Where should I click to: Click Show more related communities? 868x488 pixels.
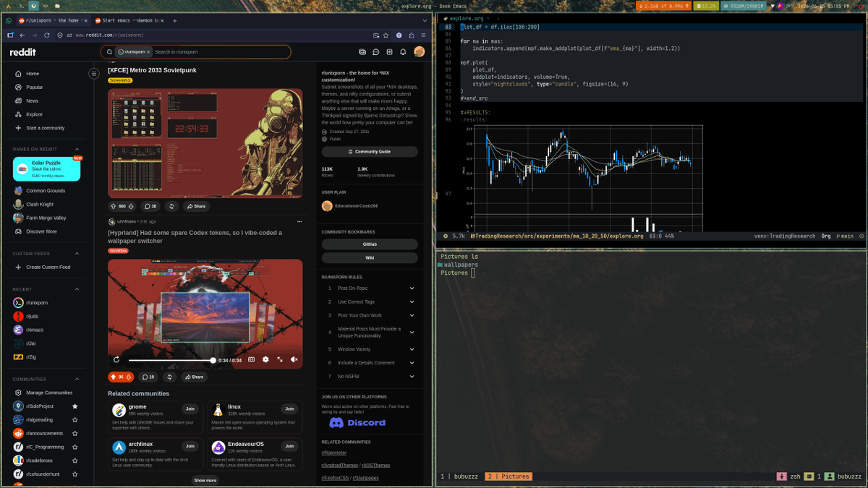click(x=205, y=480)
